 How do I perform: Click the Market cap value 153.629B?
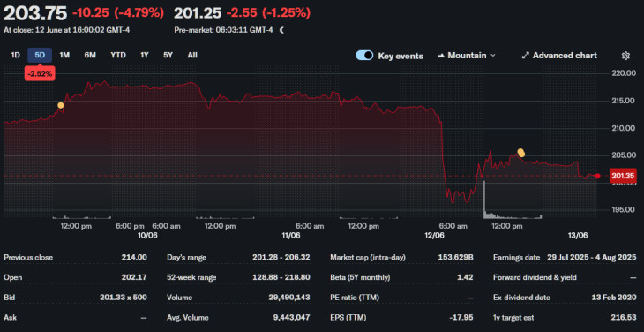[x=456, y=258]
